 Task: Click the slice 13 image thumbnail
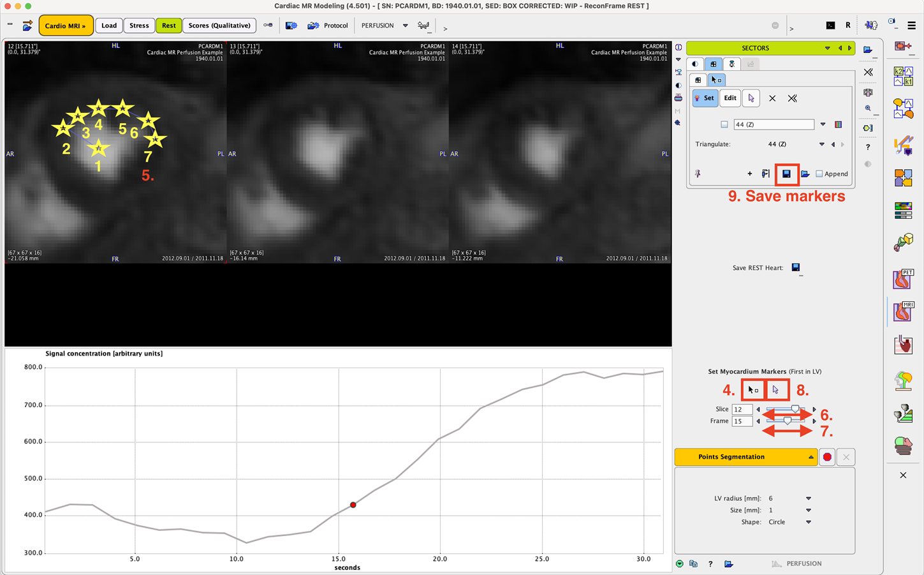pos(338,152)
